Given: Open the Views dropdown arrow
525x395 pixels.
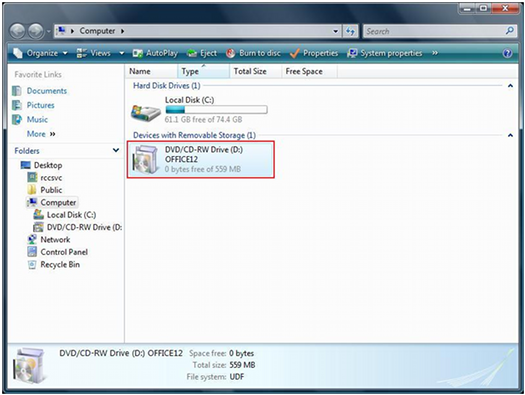Looking at the screenshot, I should tap(122, 53).
